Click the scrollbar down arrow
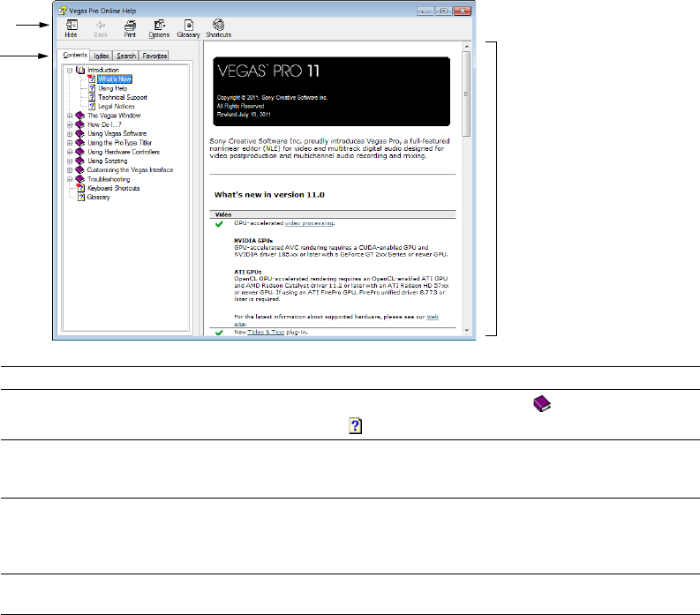The width and height of the screenshot is (700, 615). 466,331
